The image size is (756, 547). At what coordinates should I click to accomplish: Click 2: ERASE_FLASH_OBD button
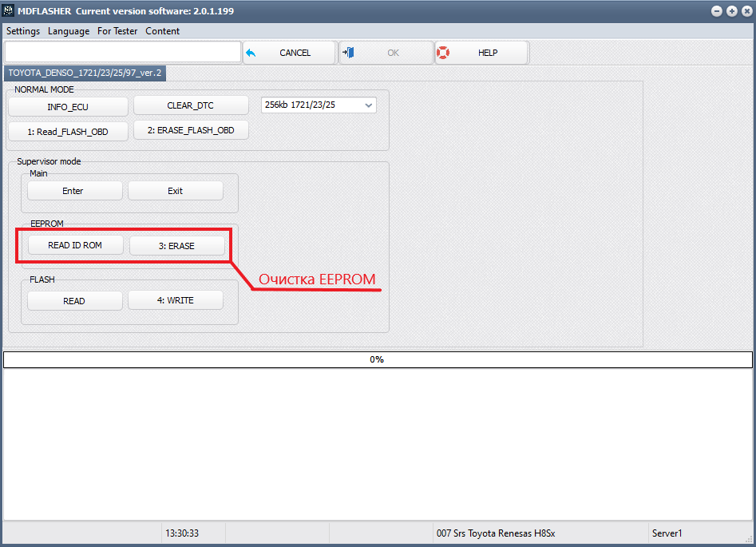click(191, 130)
